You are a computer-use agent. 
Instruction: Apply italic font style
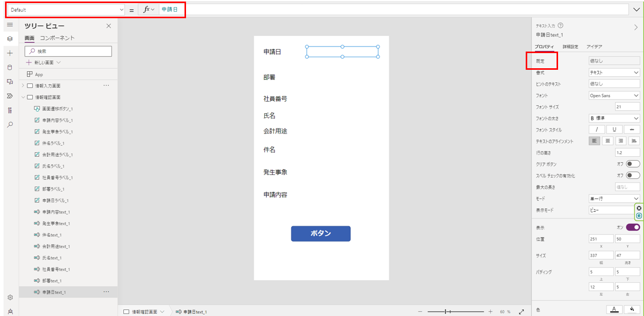point(596,129)
